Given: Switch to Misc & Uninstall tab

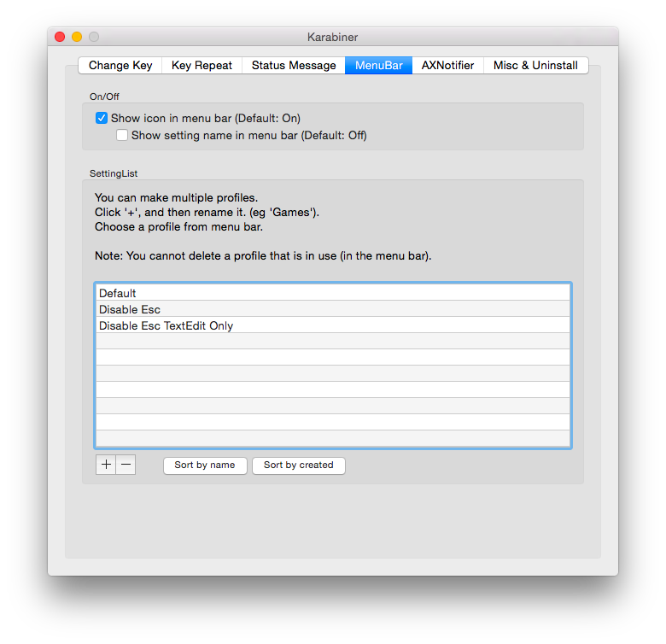Looking at the screenshot, I should (535, 66).
